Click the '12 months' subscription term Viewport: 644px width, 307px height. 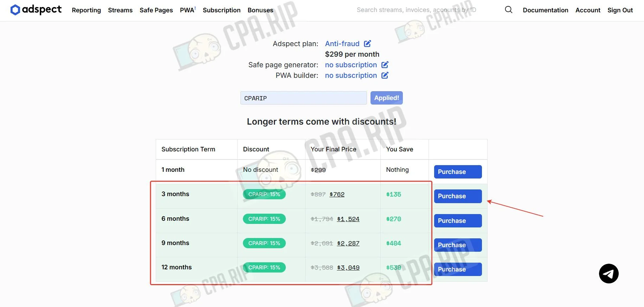(x=176, y=267)
